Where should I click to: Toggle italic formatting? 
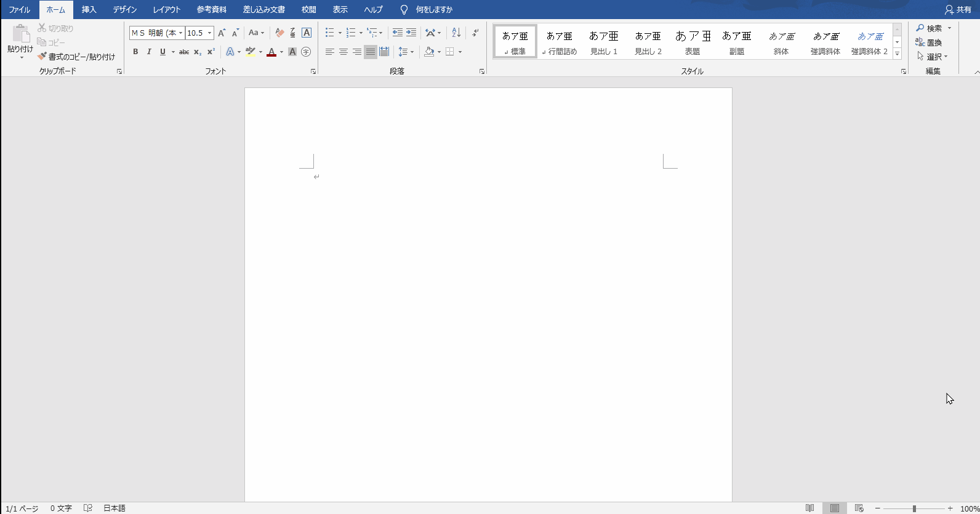click(x=149, y=52)
